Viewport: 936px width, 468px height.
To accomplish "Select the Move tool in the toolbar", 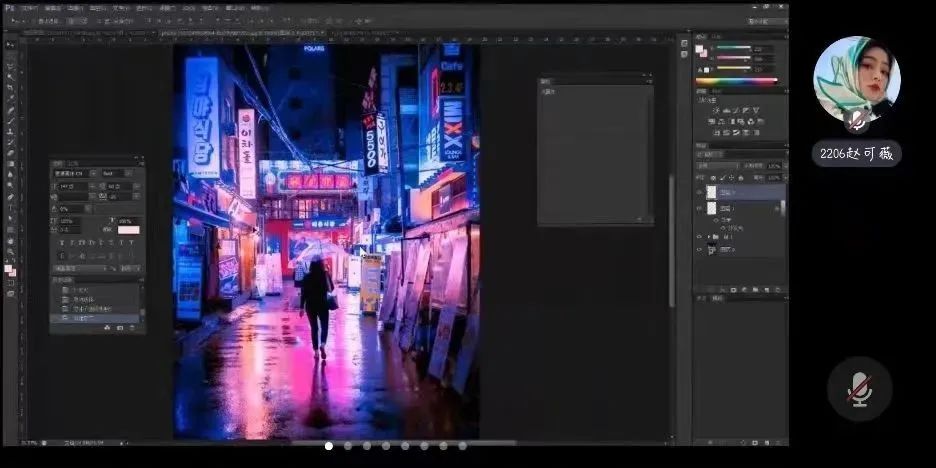I will click(x=10, y=55).
